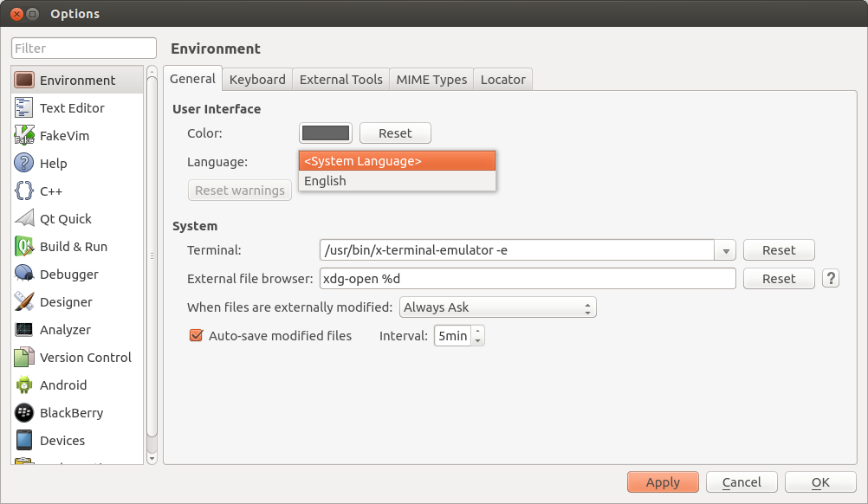868x504 pixels.
Task: Open the Android robot icon
Action: click(x=24, y=385)
